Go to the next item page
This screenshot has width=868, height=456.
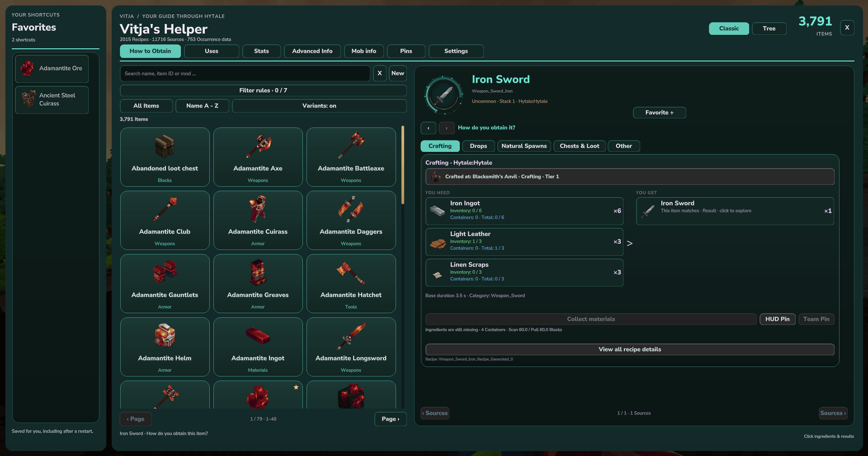[390, 419]
